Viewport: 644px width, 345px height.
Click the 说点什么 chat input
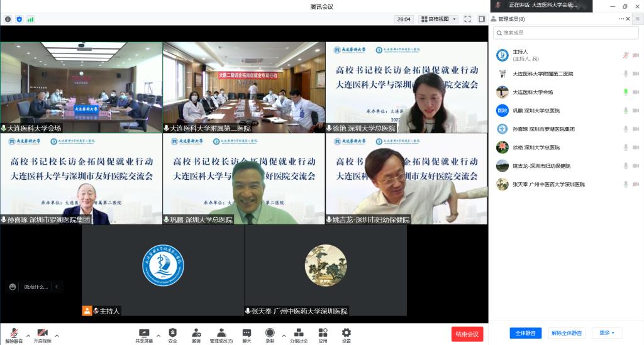[x=36, y=287]
